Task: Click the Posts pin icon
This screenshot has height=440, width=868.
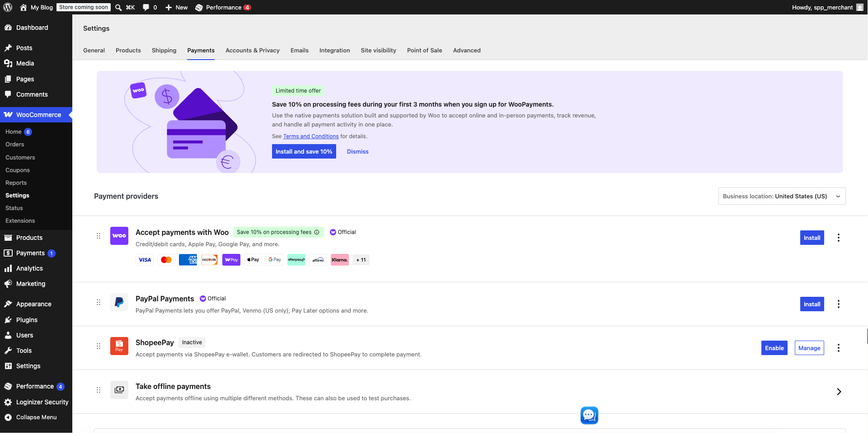Action: tap(8, 48)
